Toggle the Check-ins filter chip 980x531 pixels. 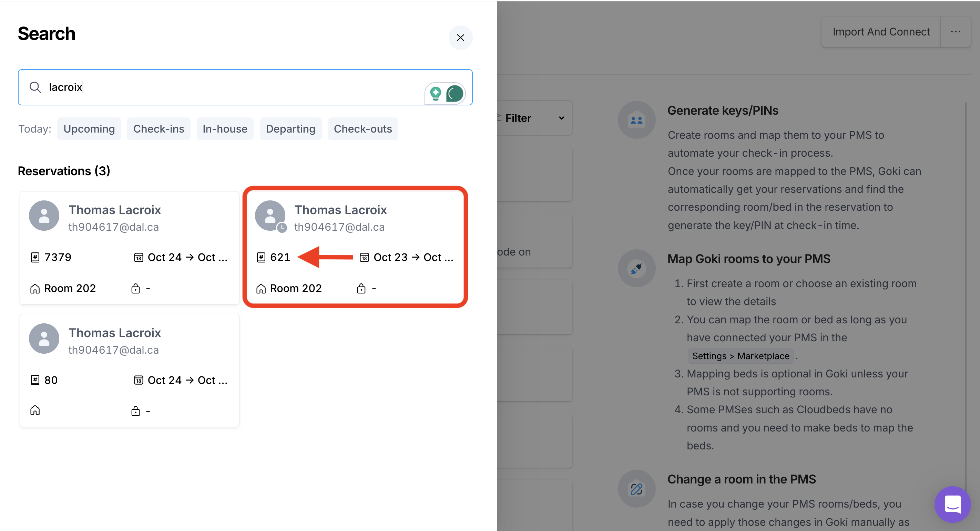click(159, 129)
